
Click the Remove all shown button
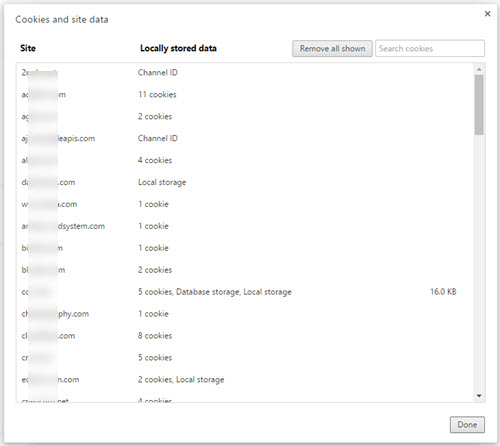pyautogui.click(x=332, y=49)
